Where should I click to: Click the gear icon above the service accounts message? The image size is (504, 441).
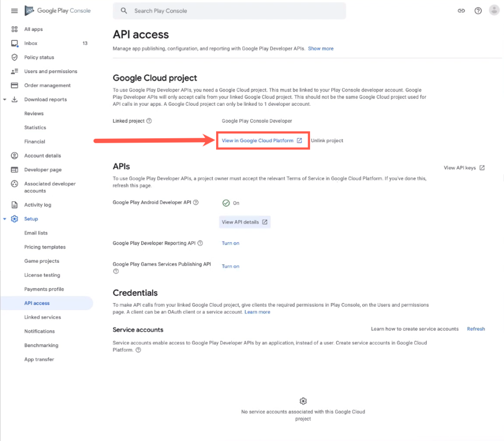click(x=303, y=401)
